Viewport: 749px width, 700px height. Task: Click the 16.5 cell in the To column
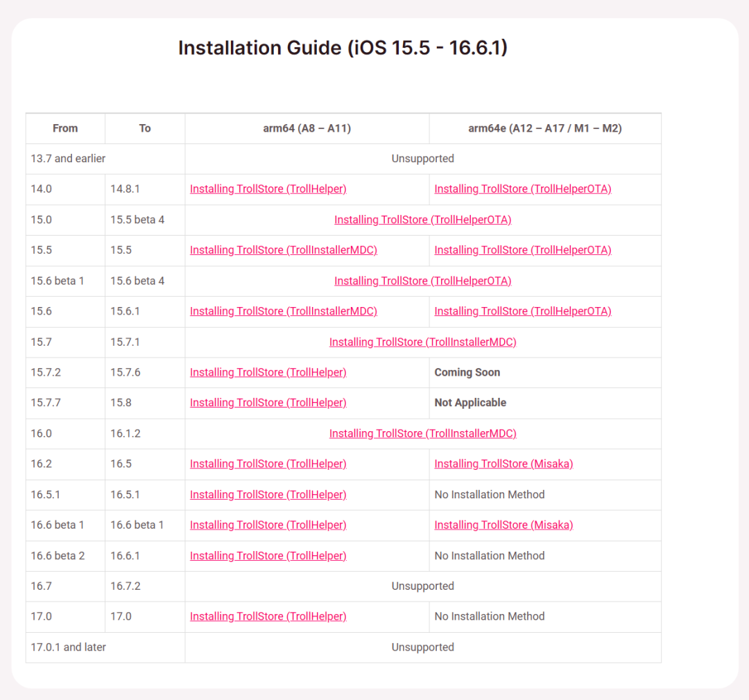[145, 464]
